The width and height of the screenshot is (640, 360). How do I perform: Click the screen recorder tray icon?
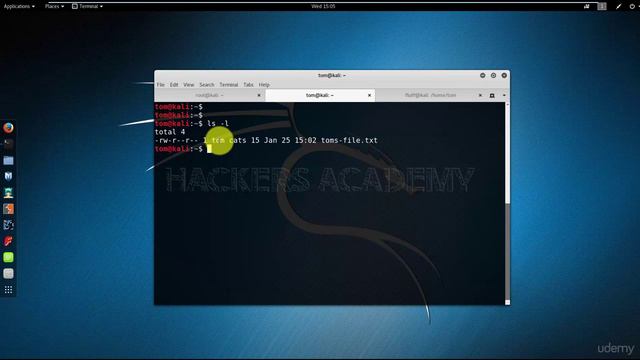coord(587,6)
